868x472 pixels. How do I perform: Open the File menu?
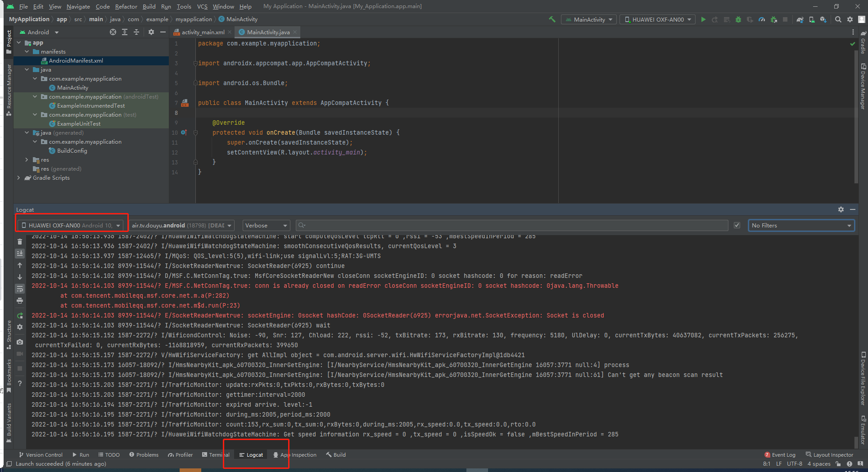pos(23,6)
